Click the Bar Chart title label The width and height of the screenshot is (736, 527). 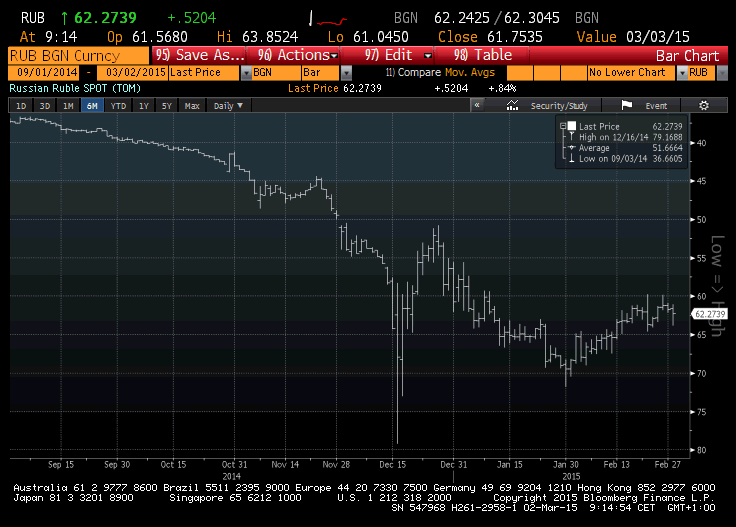687,56
